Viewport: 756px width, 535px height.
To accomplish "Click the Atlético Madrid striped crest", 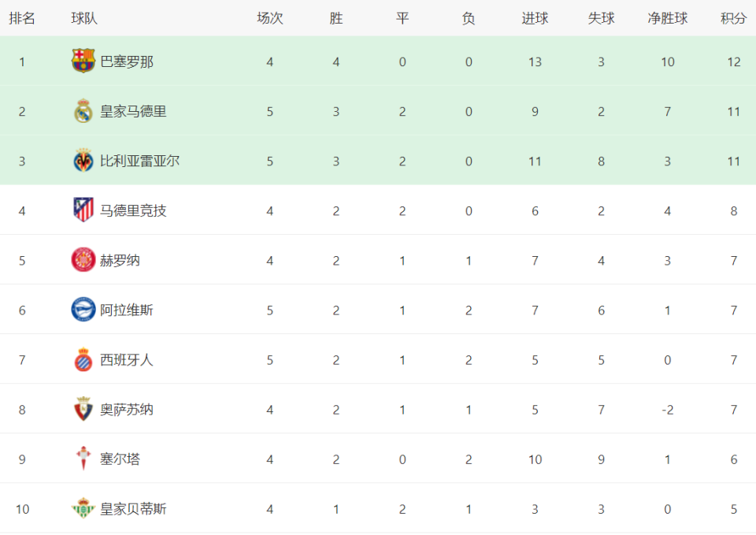I will [83, 210].
